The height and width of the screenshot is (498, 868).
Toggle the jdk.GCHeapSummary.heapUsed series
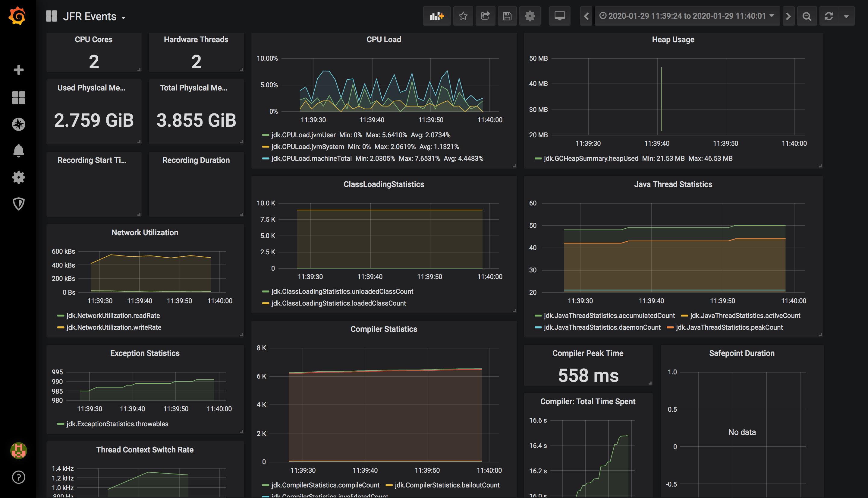click(591, 158)
